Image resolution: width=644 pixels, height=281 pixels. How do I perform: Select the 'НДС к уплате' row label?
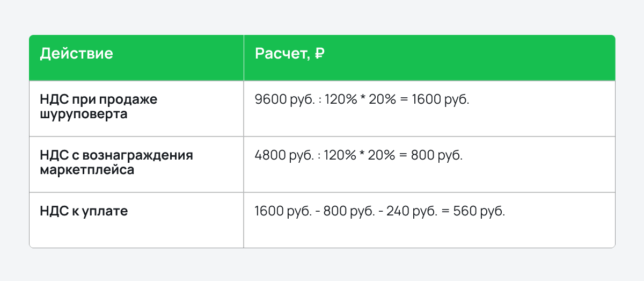[84, 211]
